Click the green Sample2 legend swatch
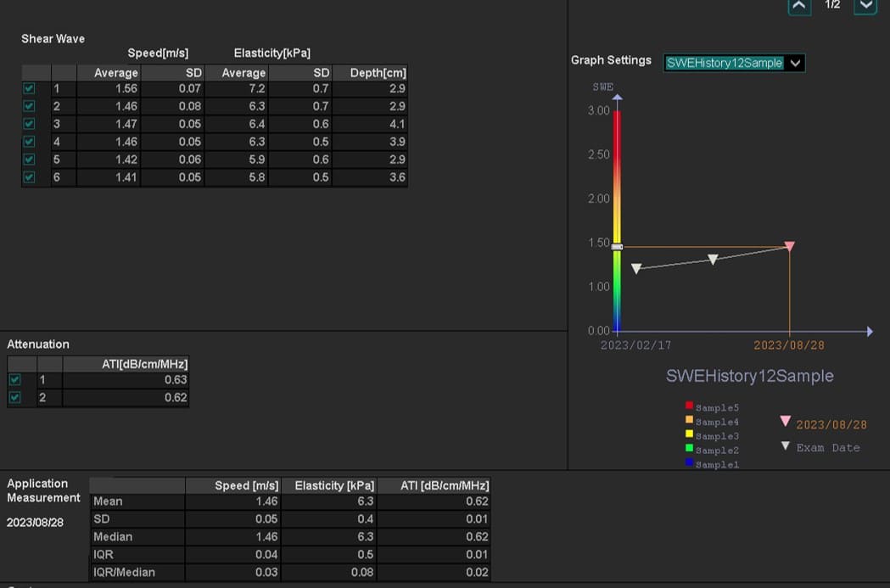This screenshot has height=588, width=890. tap(689, 448)
